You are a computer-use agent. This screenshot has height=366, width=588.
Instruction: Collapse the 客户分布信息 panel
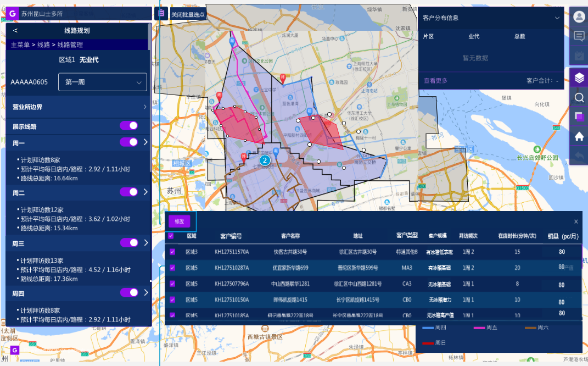tap(557, 18)
